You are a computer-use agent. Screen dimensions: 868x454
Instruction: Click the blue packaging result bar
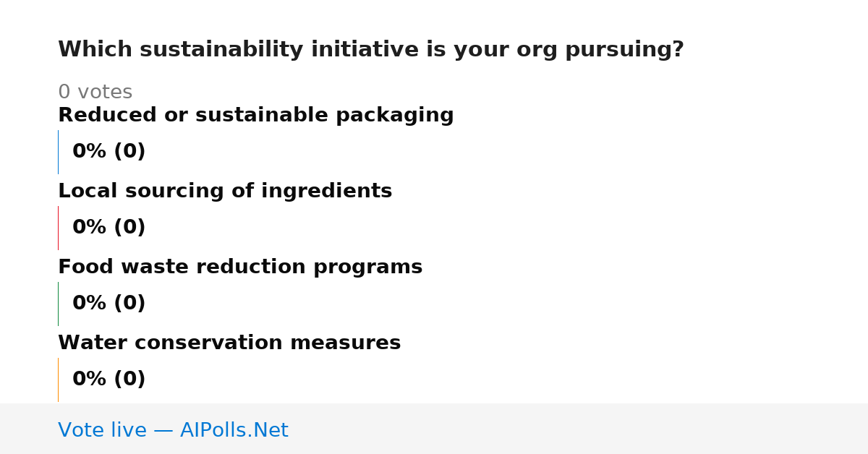click(58, 152)
